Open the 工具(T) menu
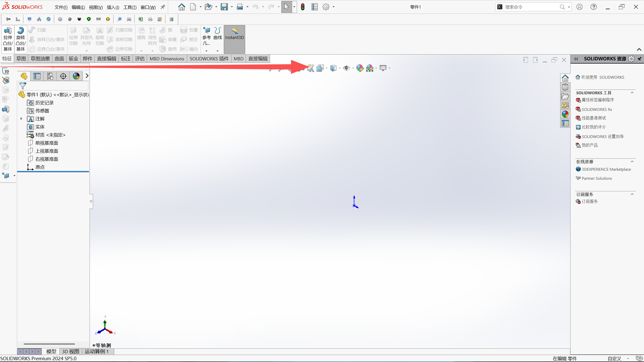Image resolution: width=644 pixels, height=362 pixels. click(130, 7)
